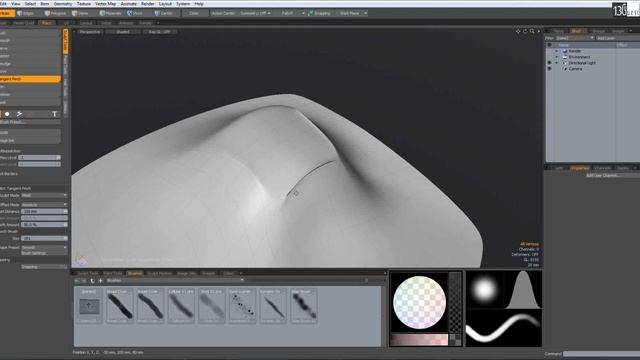Toggle the Snapping button in top toolbar
640x360 pixels.
(x=319, y=13)
